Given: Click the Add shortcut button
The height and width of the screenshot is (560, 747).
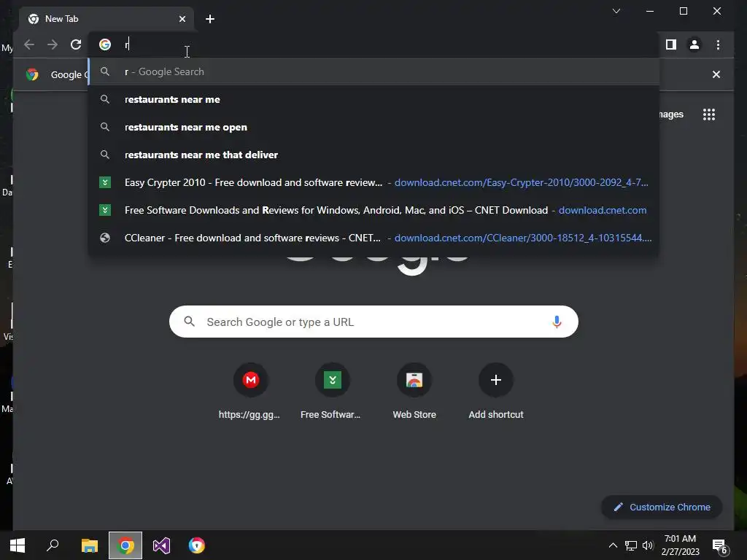Looking at the screenshot, I should point(496,392).
